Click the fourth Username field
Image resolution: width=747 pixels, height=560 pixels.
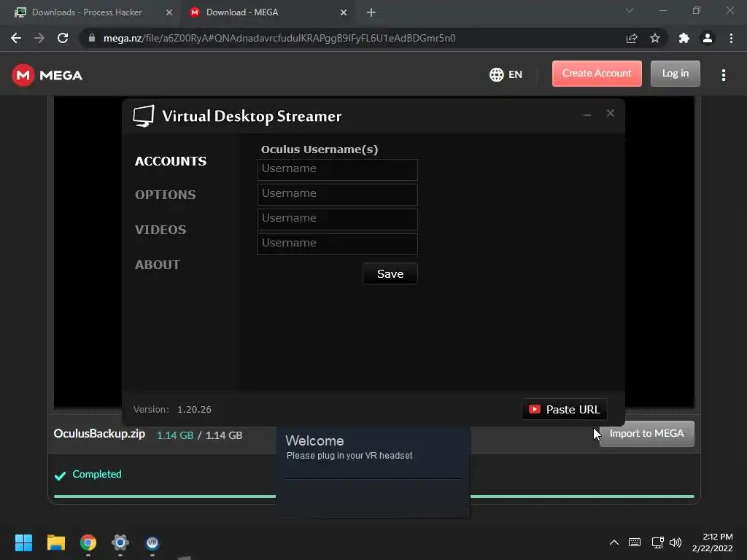pos(337,244)
